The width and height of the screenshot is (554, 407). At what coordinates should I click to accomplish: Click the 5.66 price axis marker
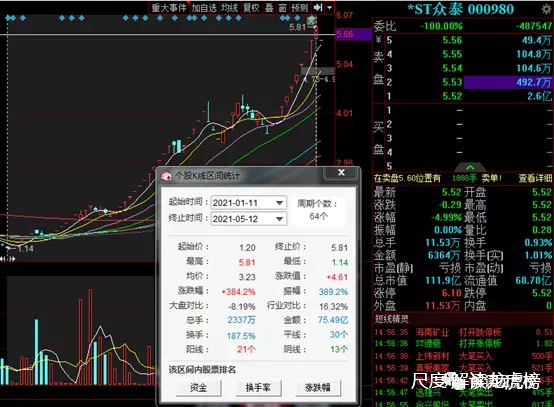353,34
